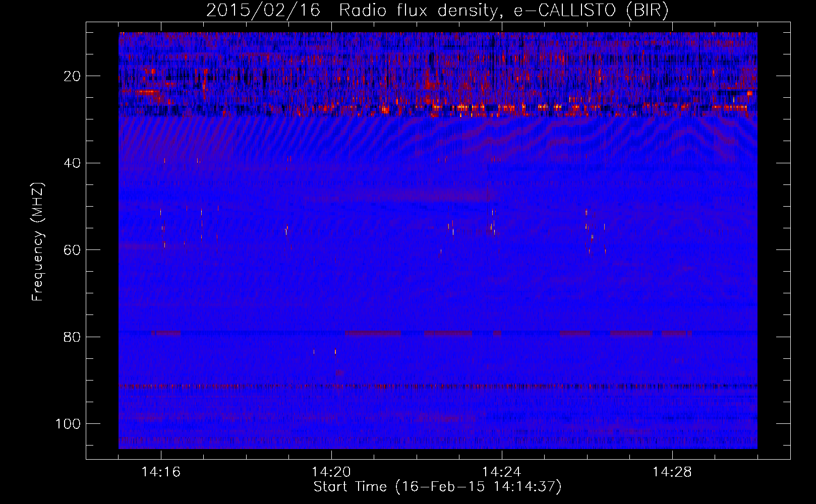Click the plot title "2015/02/16 Radio flux density, e-CALLISTO (BIR)"
The height and width of the screenshot is (504, 816).
[437, 11]
